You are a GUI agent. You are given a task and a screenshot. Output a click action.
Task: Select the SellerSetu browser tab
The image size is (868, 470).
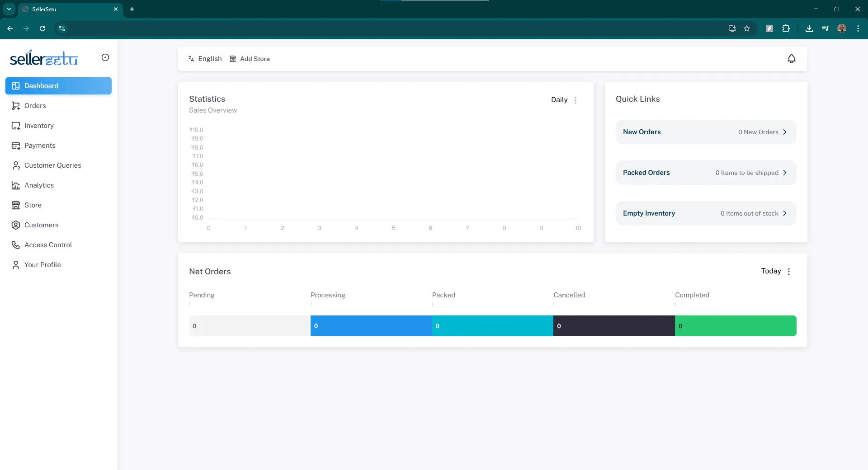45,9
